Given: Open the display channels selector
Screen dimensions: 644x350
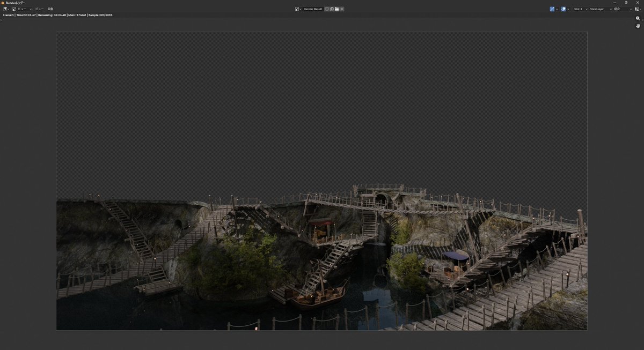Looking at the screenshot, I should pyautogui.click(x=638, y=9).
